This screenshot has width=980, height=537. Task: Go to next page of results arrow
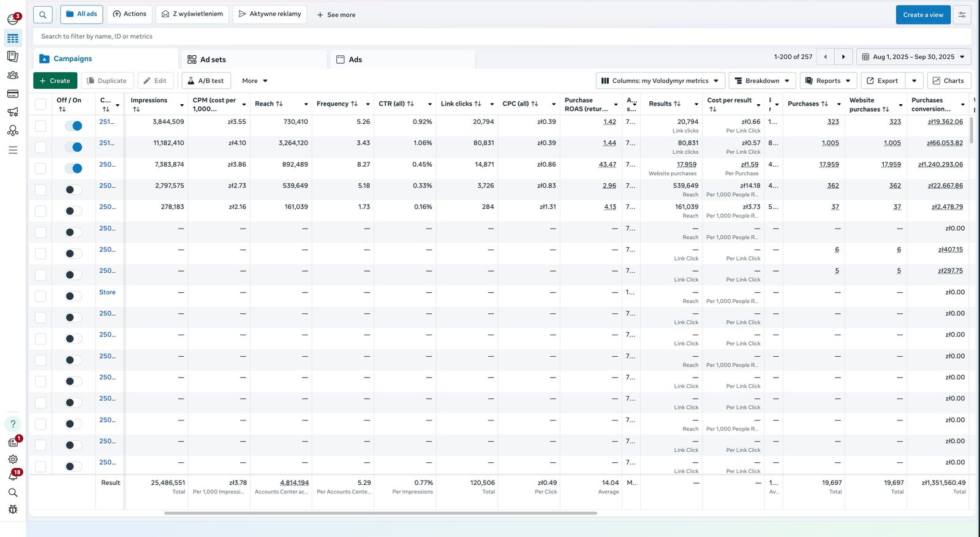843,57
